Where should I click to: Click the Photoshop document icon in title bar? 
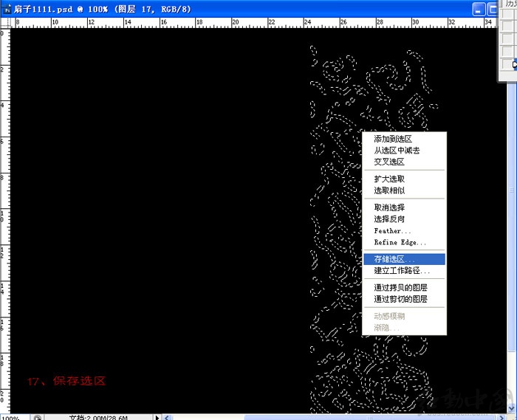pos(7,10)
